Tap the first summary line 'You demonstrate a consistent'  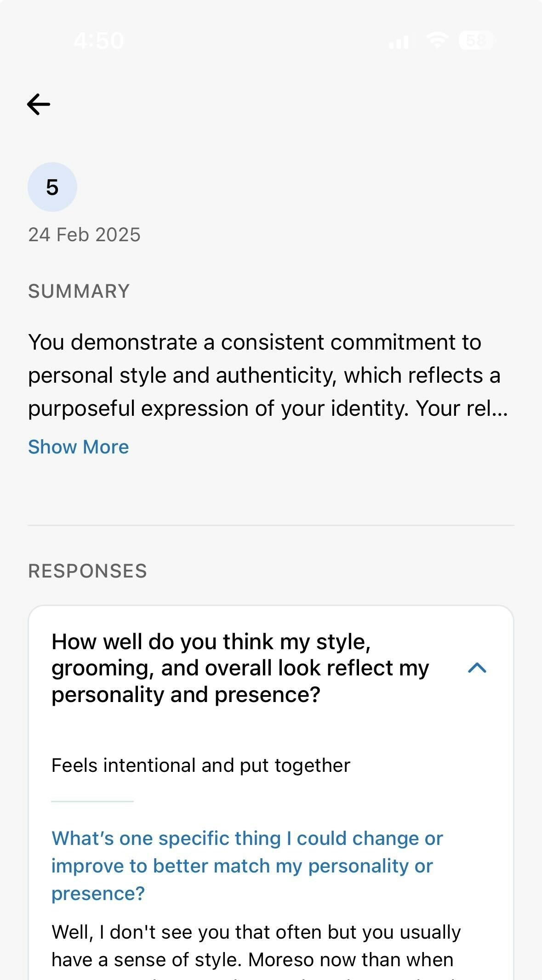pyautogui.click(x=254, y=342)
